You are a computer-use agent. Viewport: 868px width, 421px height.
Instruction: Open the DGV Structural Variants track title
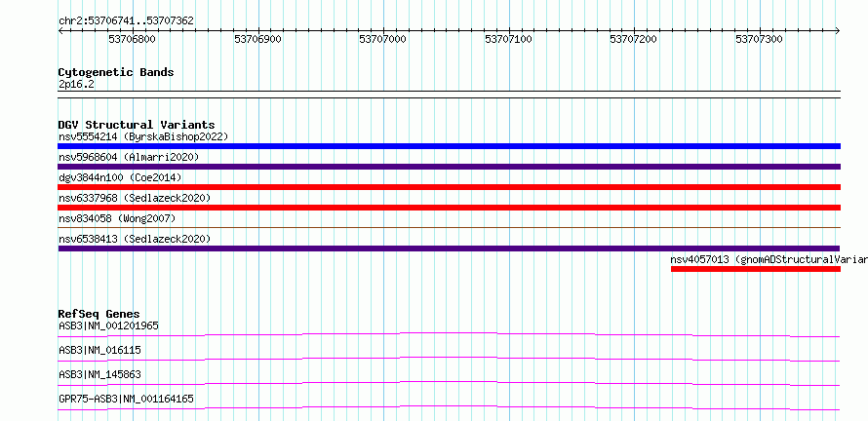(x=137, y=125)
